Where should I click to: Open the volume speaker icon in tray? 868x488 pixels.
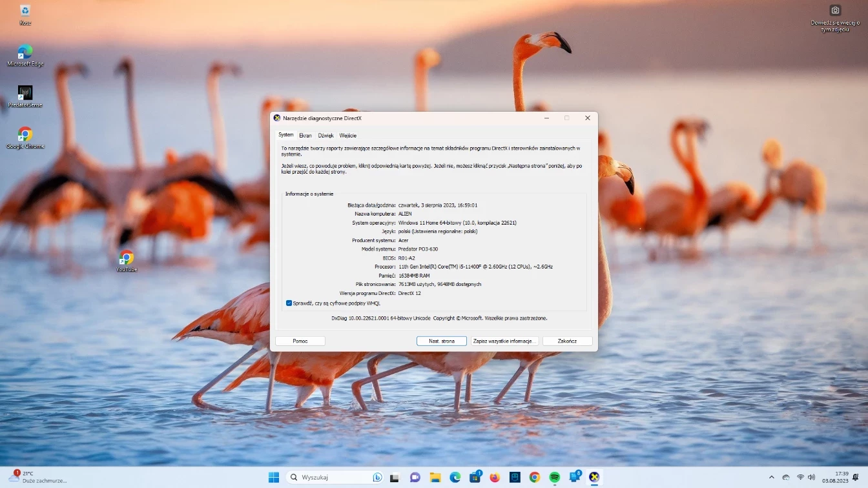coord(812,477)
